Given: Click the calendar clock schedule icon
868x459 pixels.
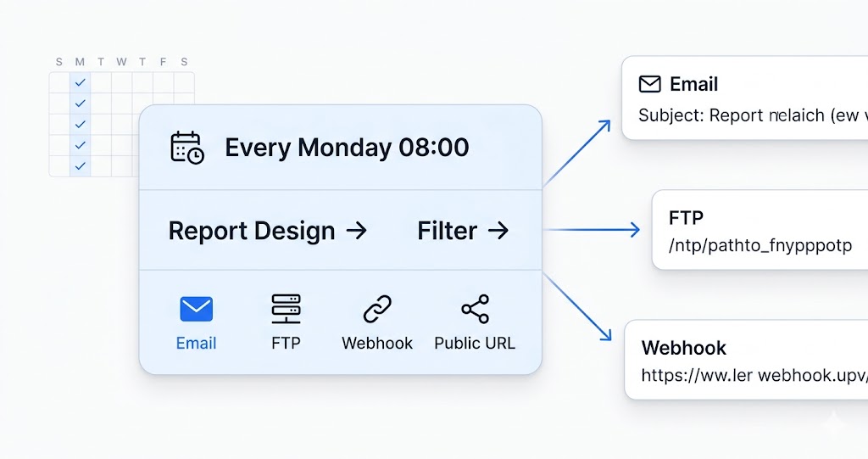Looking at the screenshot, I should coord(187,148).
